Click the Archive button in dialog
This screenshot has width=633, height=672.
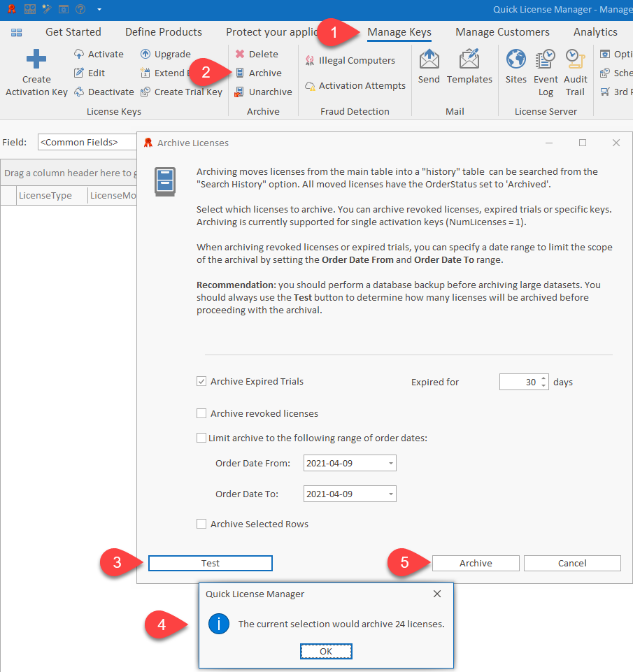(x=476, y=563)
